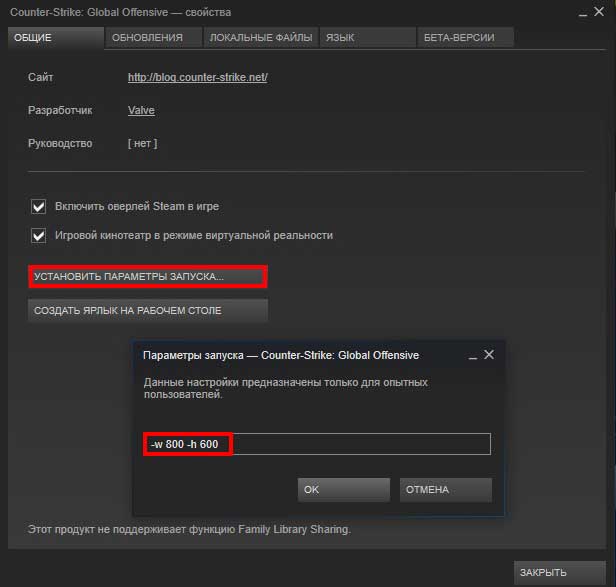Open the ОБНОВЛЕНИЯ tab
The height and width of the screenshot is (587, 616).
[154, 38]
